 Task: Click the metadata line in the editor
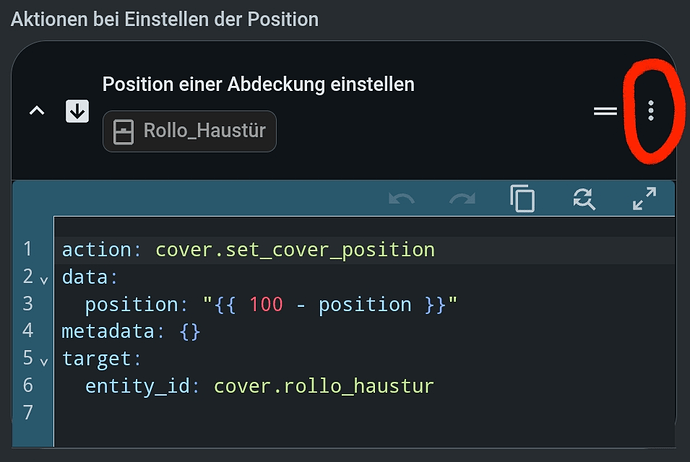(131, 331)
